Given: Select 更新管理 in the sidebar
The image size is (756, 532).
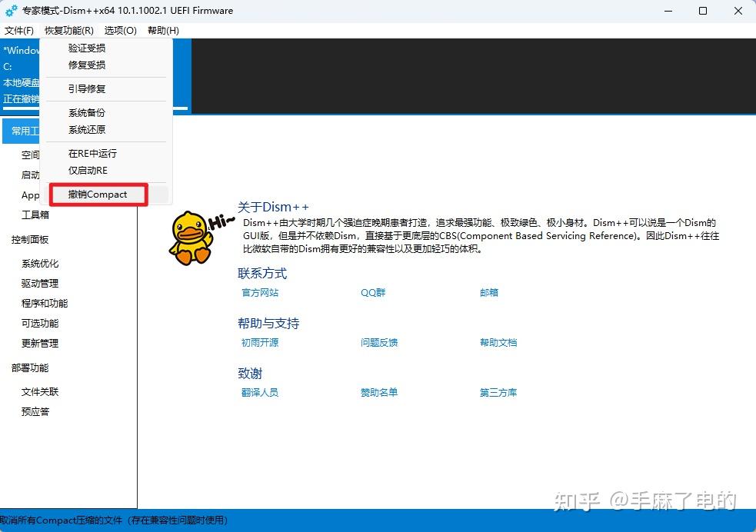Looking at the screenshot, I should tap(40, 343).
